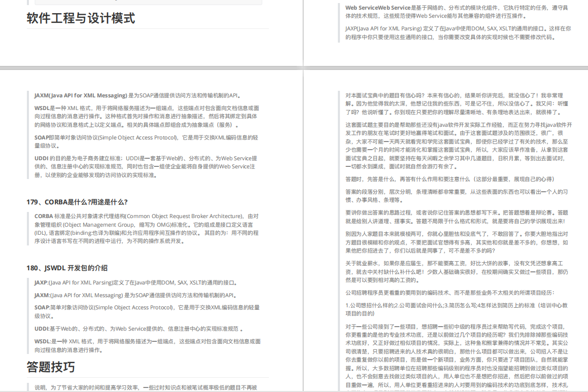588x392 pixels.
Task: Click the line UDDI:基于Web的、分布式的
Action: pyautogui.click(x=139, y=329)
